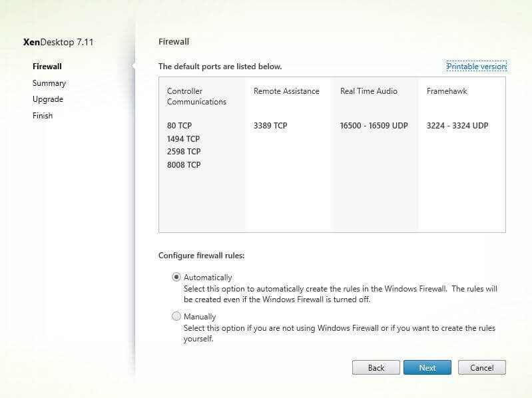Click the Remote Assistance column header
This screenshot has height=398, width=532.
tap(286, 91)
